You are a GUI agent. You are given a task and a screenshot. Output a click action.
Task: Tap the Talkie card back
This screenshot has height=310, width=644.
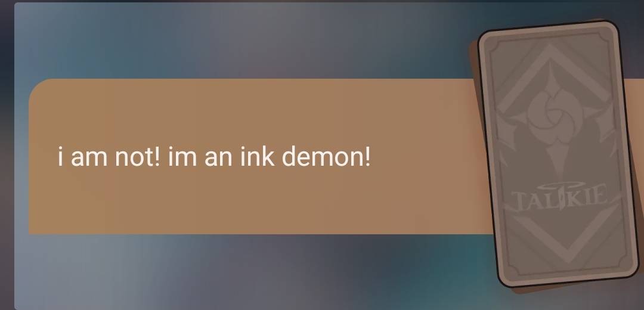[x=558, y=154]
